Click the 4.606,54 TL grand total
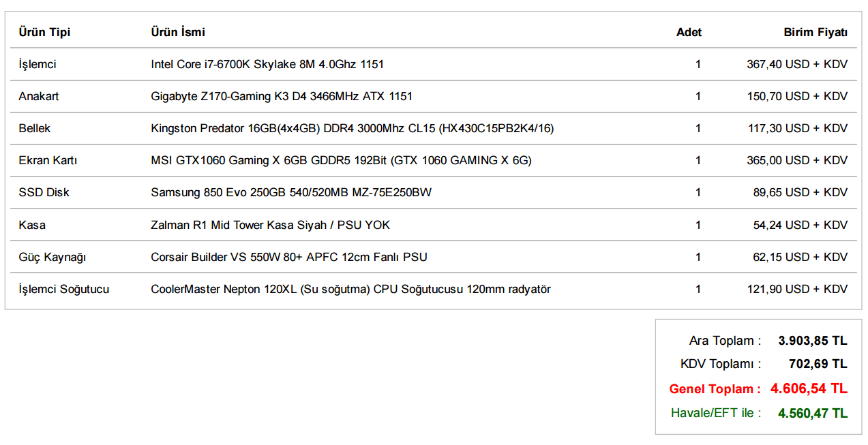The height and width of the screenshot is (445, 868). point(809,389)
